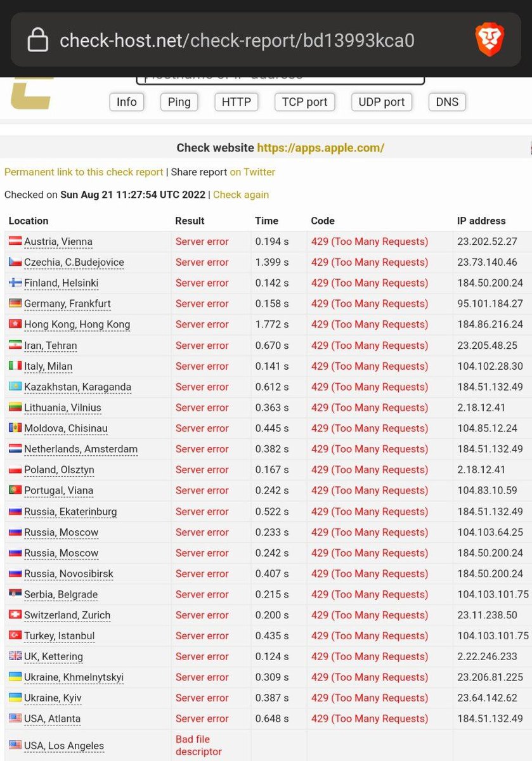The image size is (532, 761).
Task: Open the DNS check tab
Action: coord(447,102)
